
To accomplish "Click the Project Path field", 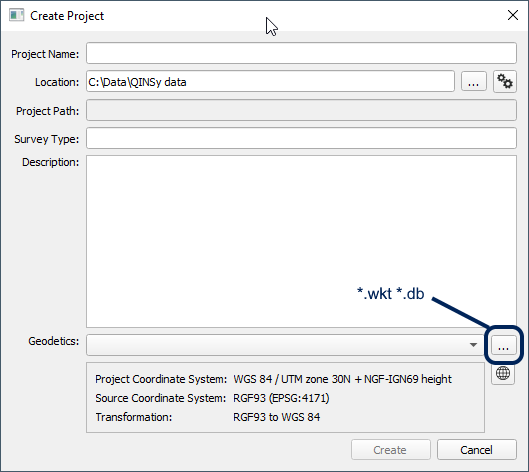I will point(301,110).
